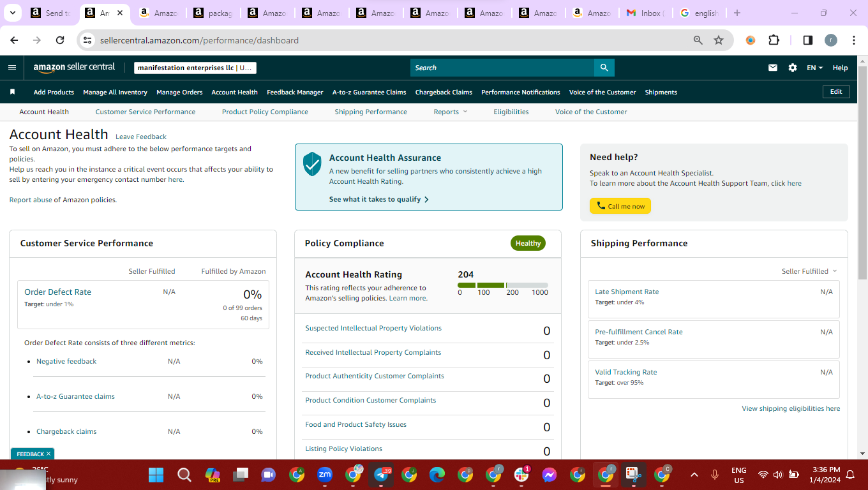This screenshot has height=490, width=868.
Task: Go to Manage Orders
Action: 179,92
